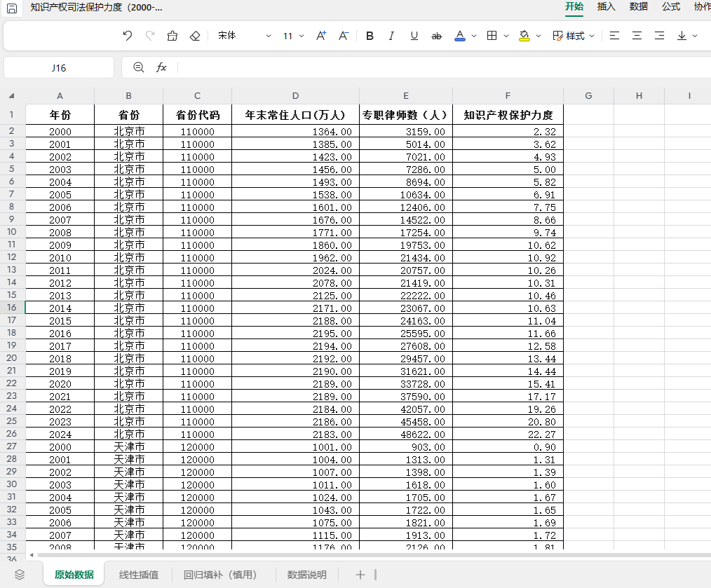The width and height of the screenshot is (711, 588).
Task: Increase font size
Action: coord(321,36)
